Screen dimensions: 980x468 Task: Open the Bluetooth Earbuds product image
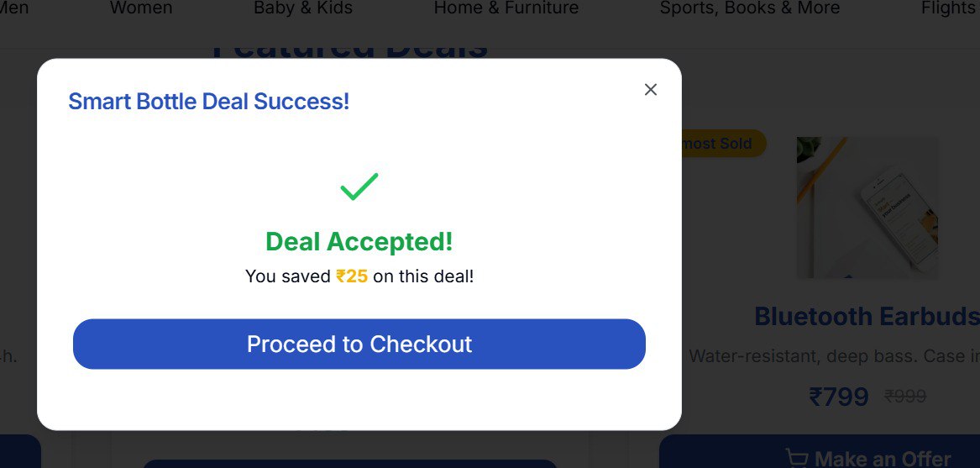(868, 208)
